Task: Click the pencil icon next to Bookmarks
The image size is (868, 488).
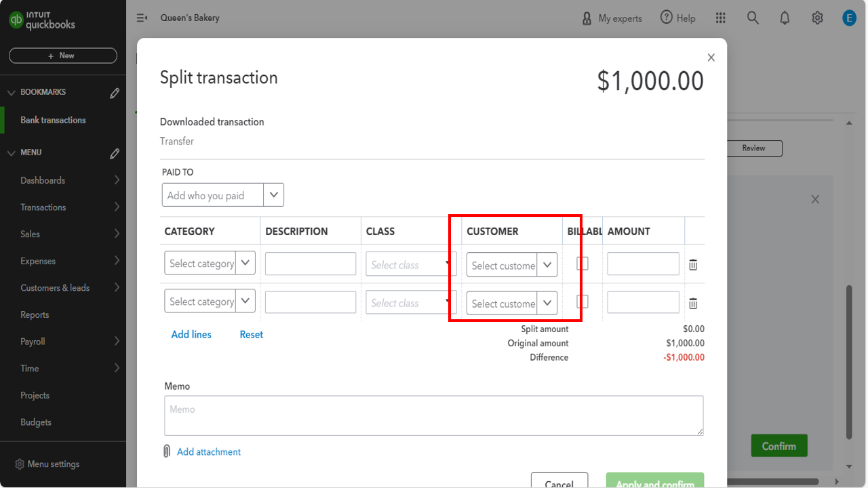Action: coord(115,93)
